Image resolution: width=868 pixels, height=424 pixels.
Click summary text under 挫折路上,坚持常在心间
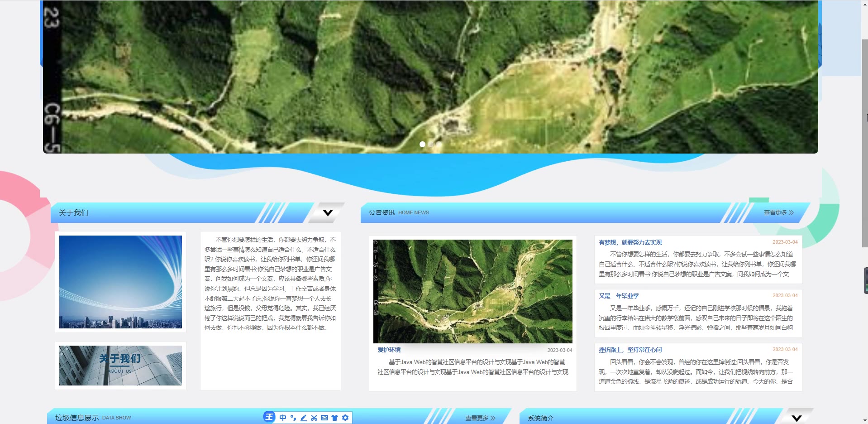(696, 371)
